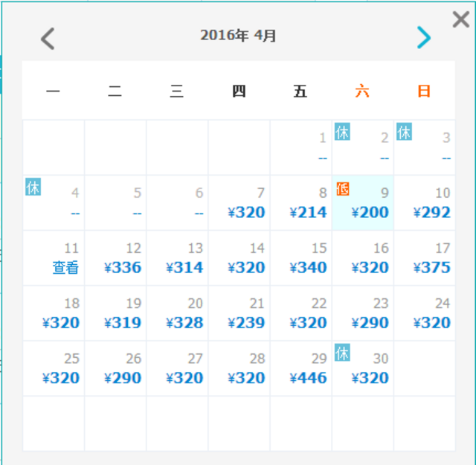Select April 9 priced ¥200
Image resolution: width=476 pixels, height=465 pixels.
coord(363,203)
